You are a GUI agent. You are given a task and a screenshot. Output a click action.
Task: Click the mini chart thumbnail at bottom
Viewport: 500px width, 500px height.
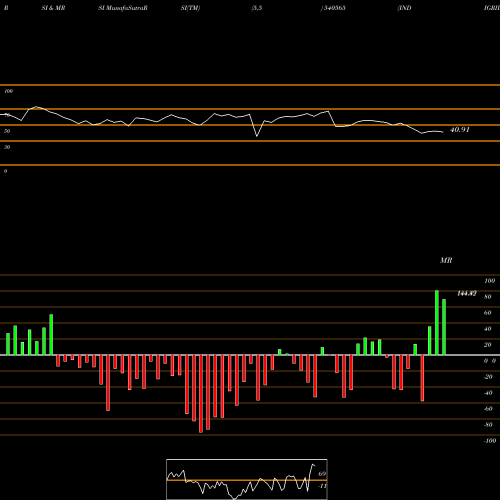(x=247, y=479)
